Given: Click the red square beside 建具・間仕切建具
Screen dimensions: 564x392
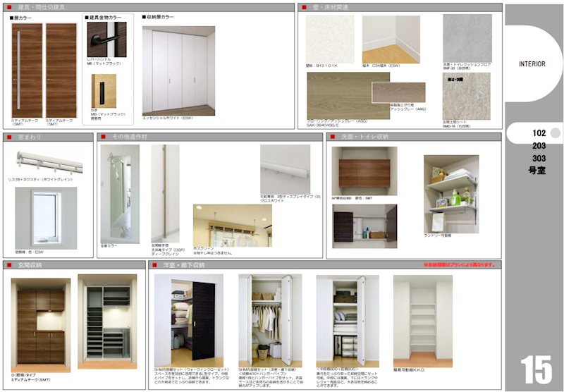Looking at the screenshot, I should point(8,7).
